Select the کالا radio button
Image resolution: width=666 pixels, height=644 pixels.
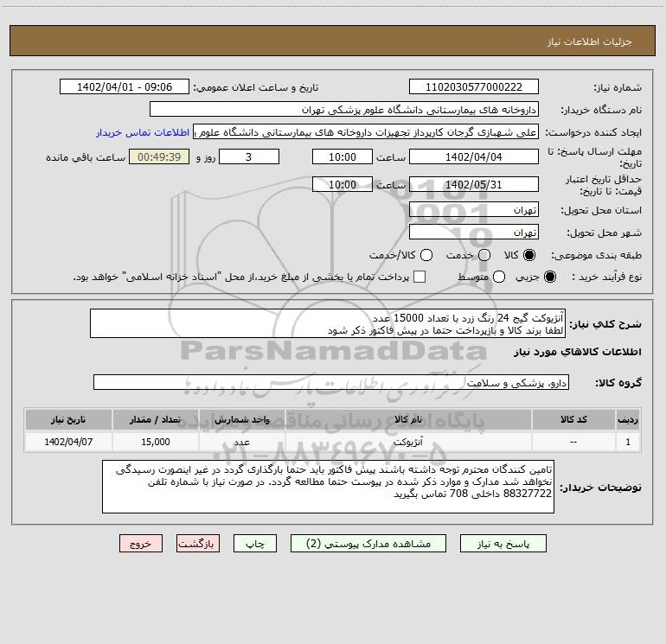coord(529,255)
